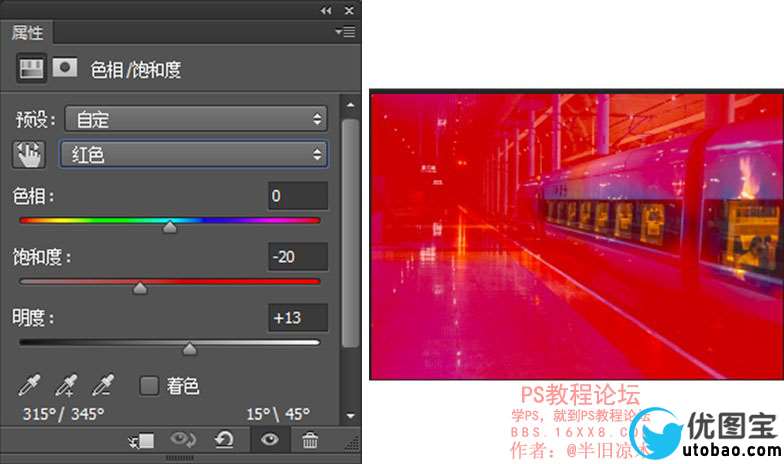Open the properties panel flyout menu

[347, 33]
